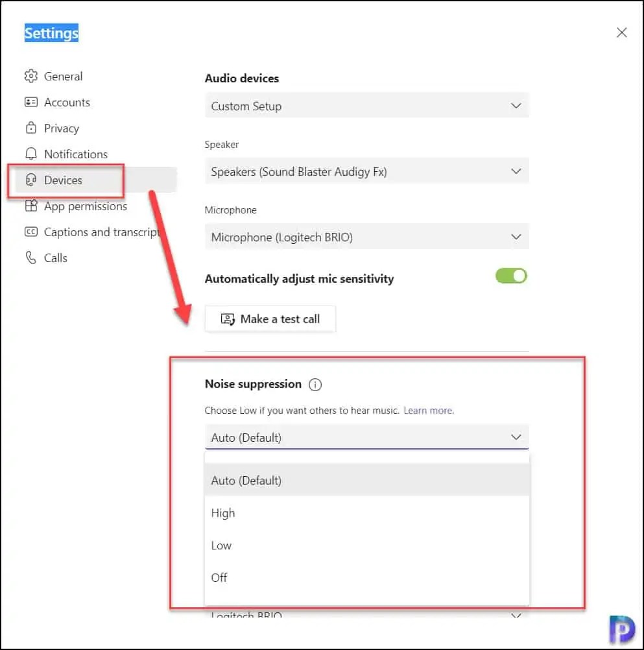Image resolution: width=644 pixels, height=650 pixels.
Task: Click the Make a test call button
Action: [x=270, y=319]
